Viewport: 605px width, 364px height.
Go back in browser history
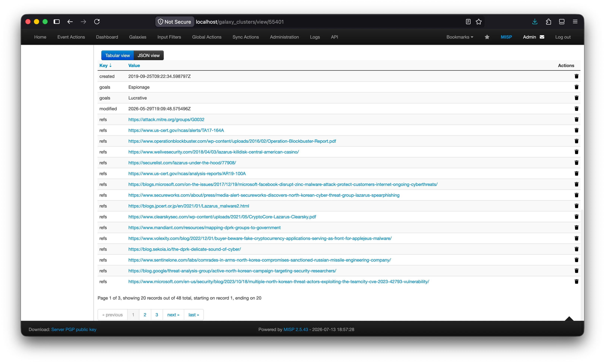coord(70,22)
